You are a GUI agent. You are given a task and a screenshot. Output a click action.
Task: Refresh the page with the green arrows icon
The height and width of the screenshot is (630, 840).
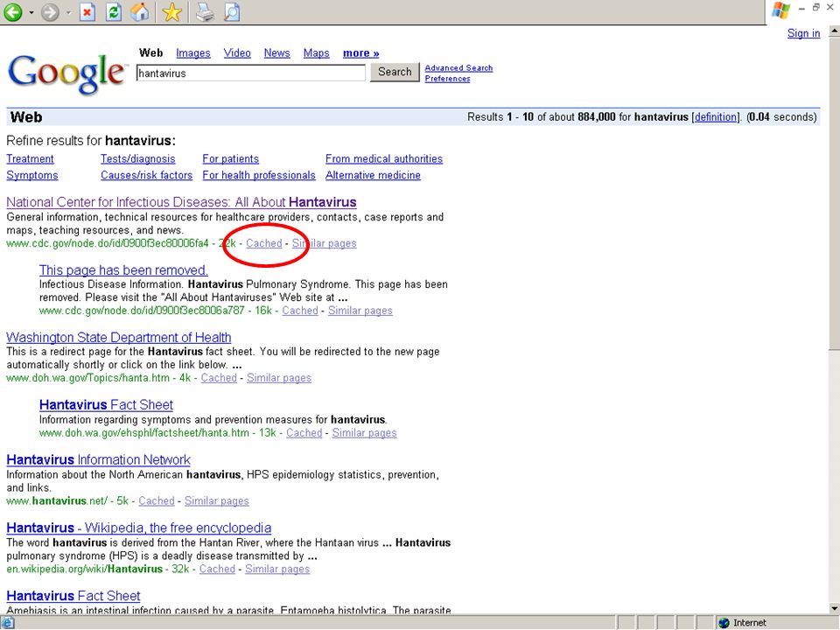(113, 11)
